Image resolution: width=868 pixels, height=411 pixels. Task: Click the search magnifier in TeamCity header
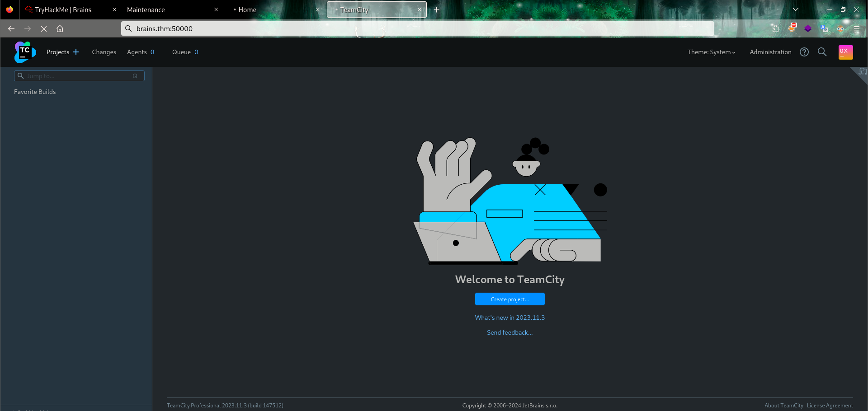tap(822, 52)
